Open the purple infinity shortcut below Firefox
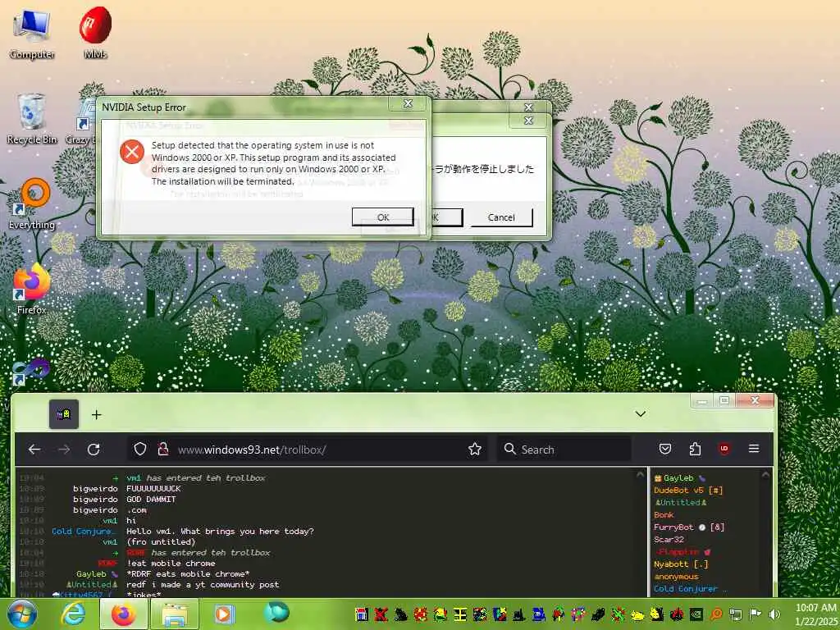The width and height of the screenshot is (840, 630). click(x=31, y=371)
